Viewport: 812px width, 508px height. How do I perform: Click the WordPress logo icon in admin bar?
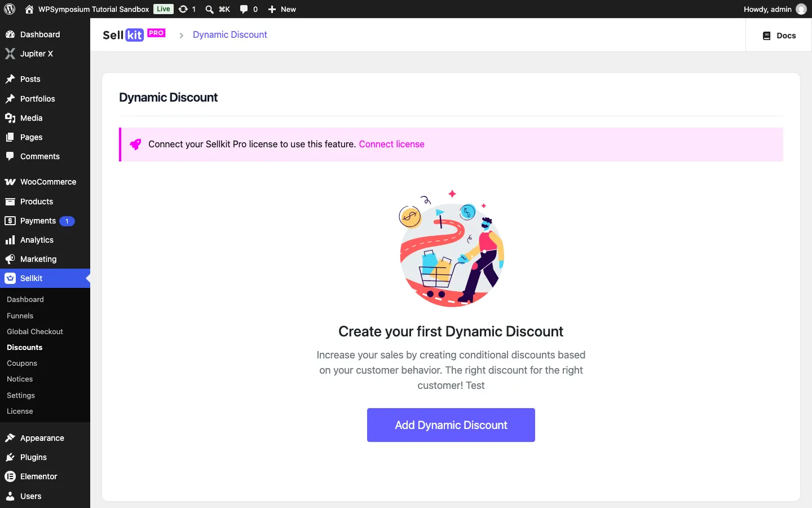(x=10, y=9)
